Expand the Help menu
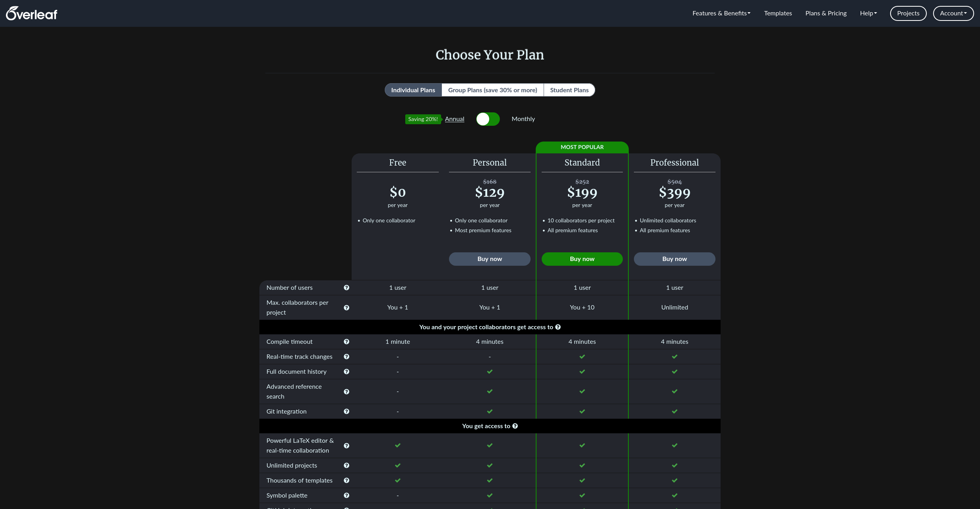The width and height of the screenshot is (980, 509). coord(868,13)
